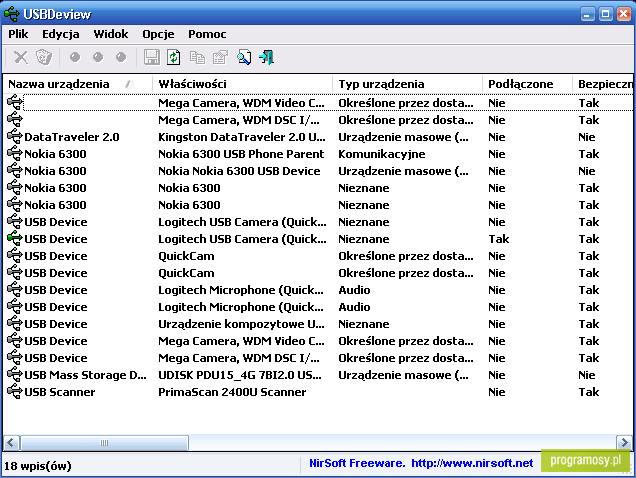Sort by Podłączone column header
Viewport: 636px width, 478px height.
527,84
